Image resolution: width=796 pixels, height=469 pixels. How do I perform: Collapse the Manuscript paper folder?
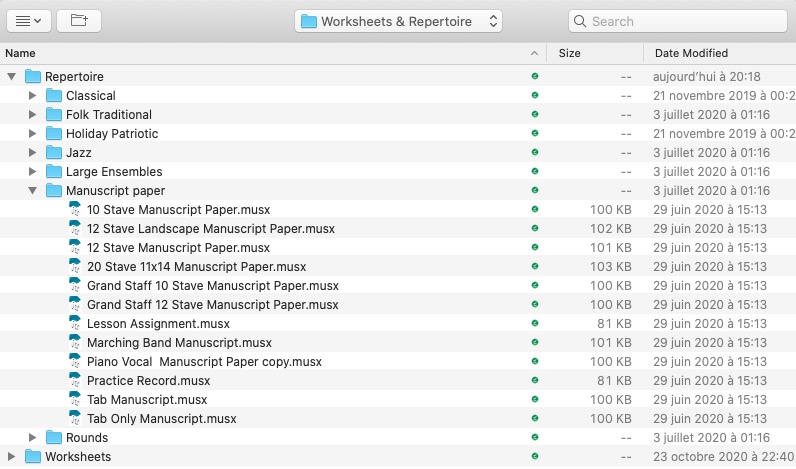click(x=33, y=191)
